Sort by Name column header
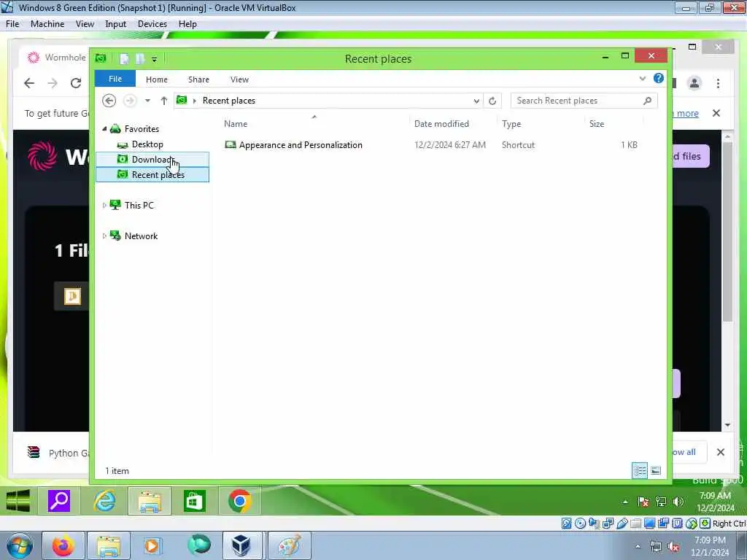The image size is (747, 560). 236,124
